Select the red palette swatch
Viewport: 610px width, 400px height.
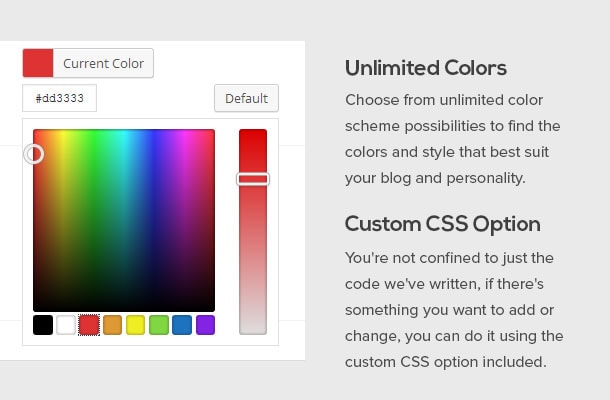(89, 325)
